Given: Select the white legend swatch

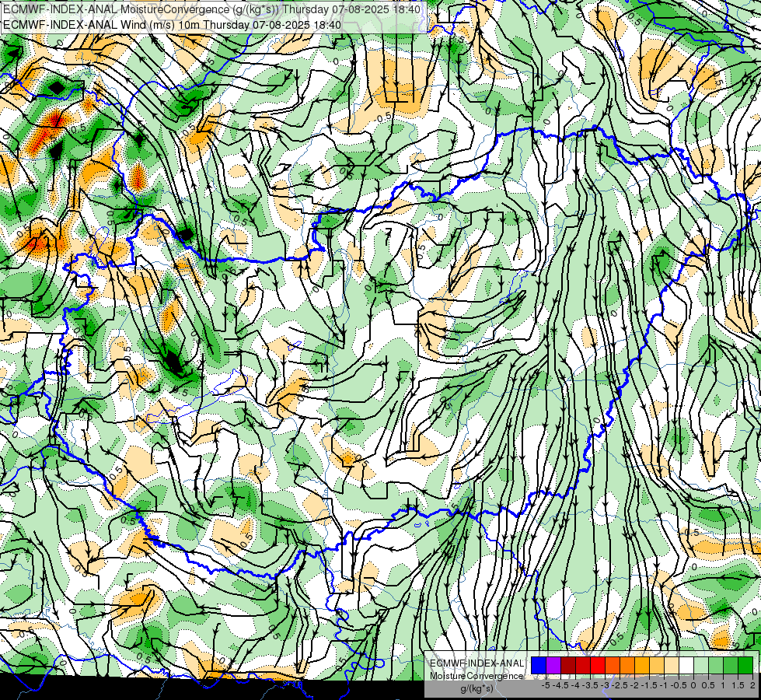Looking at the screenshot, I should [x=686, y=665].
